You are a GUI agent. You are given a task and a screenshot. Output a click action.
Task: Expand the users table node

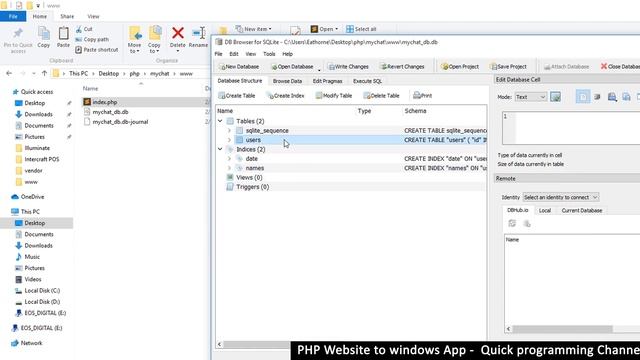[x=229, y=140]
